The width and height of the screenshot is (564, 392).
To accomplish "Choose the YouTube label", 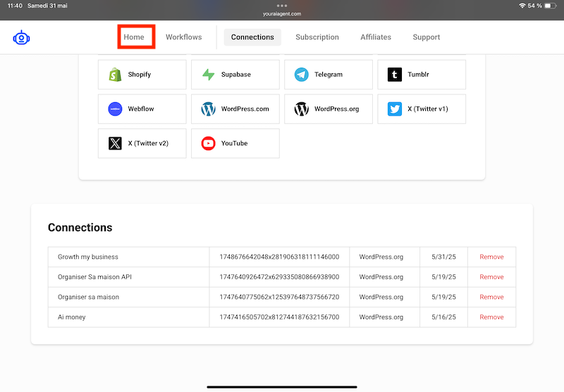I will pyautogui.click(x=235, y=143).
